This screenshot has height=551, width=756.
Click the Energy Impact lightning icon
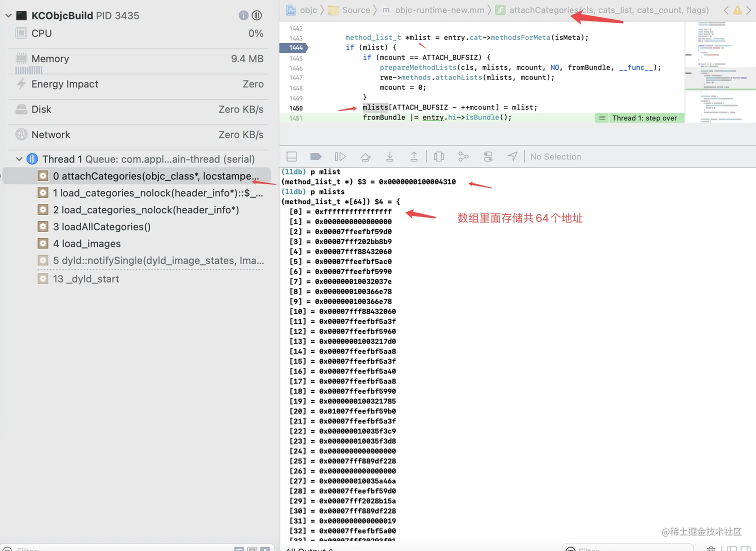click(x=21, y=84)
